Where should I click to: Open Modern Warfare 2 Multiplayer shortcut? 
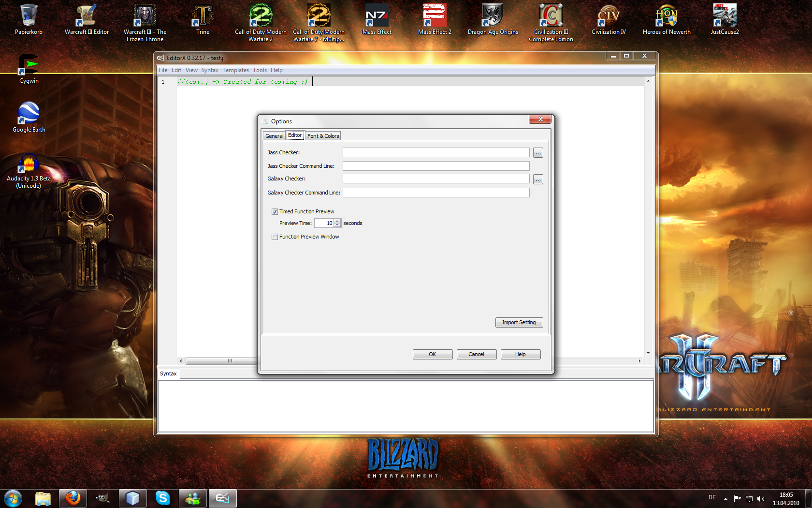click(319, 23)
